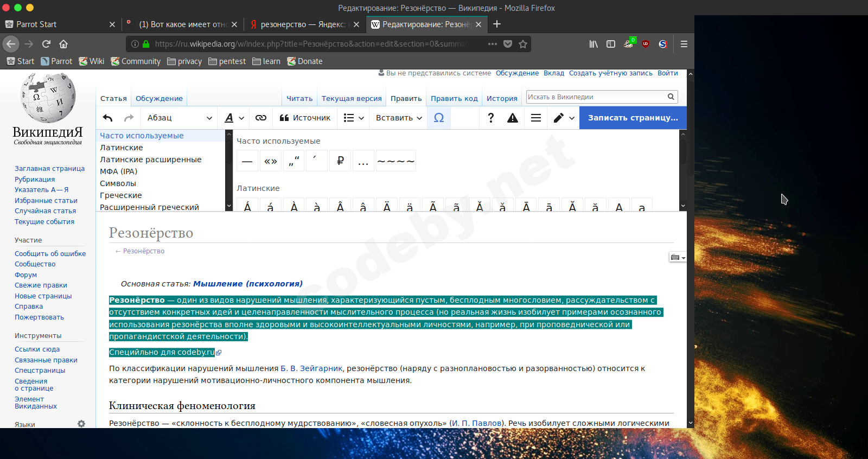Open the editor help question mark

[490, 118]
